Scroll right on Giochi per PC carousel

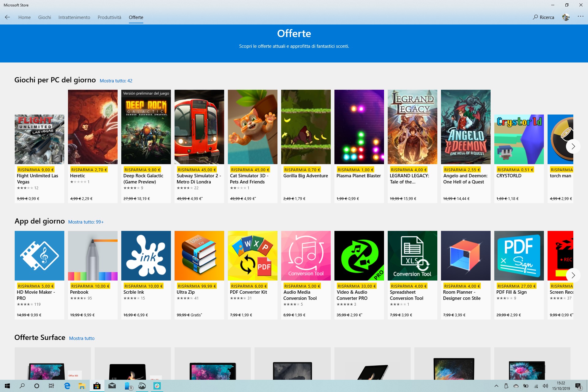coord(573,146)
